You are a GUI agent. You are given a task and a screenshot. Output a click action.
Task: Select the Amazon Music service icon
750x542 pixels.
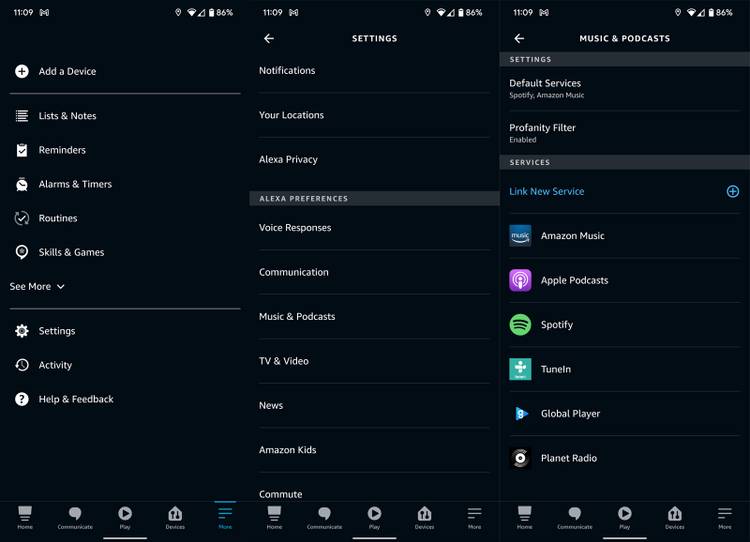[x=520, y=236]
